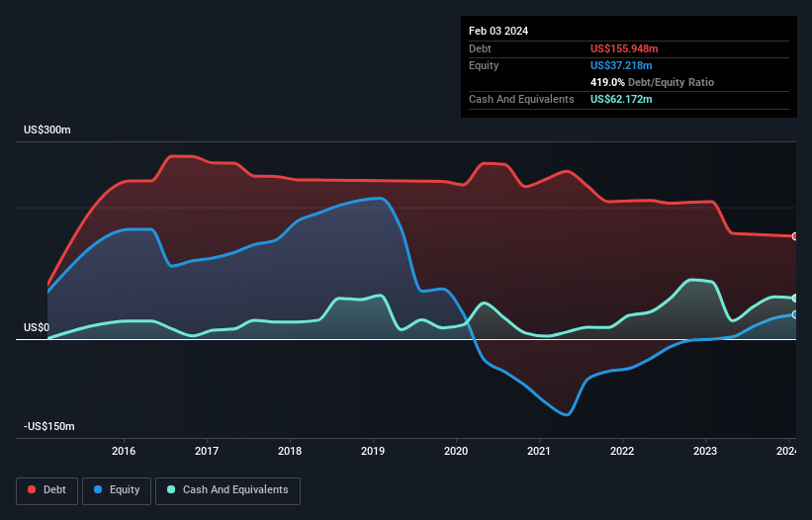The height and width of the screenshot is (520, 812).
Task: Click the teal Cash endpoint marker
Action: click(795, 298)
